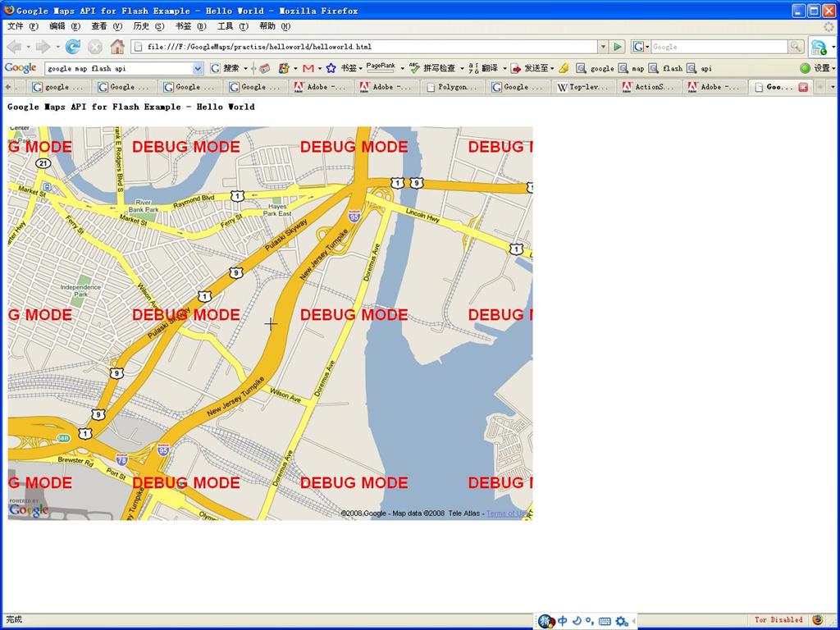840x630 pixels.
Task: Find the word 'map' on page
Action: click(631, 68)
